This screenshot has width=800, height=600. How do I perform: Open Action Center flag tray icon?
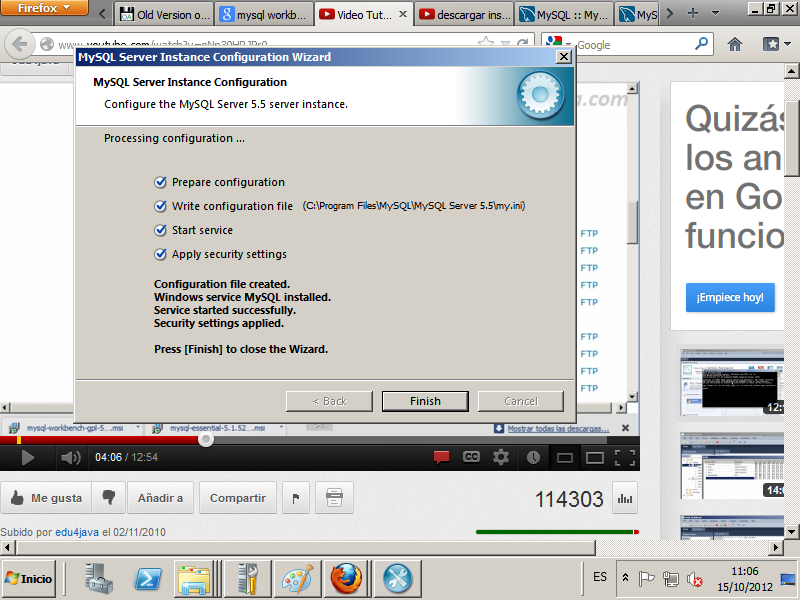(x=646, y=578)
